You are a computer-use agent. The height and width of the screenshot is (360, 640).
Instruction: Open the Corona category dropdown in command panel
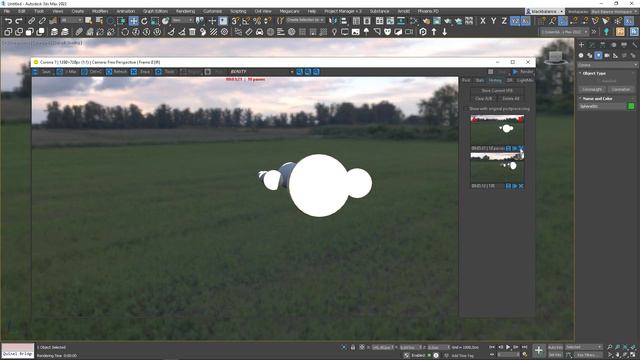click(607, 65)
